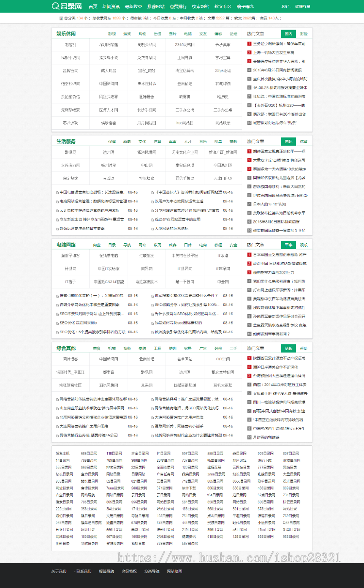This screenshot has width=364, height=588.
Task: Open 论坛 subcategory under 娱乐休闲
Action: point(233,34)
